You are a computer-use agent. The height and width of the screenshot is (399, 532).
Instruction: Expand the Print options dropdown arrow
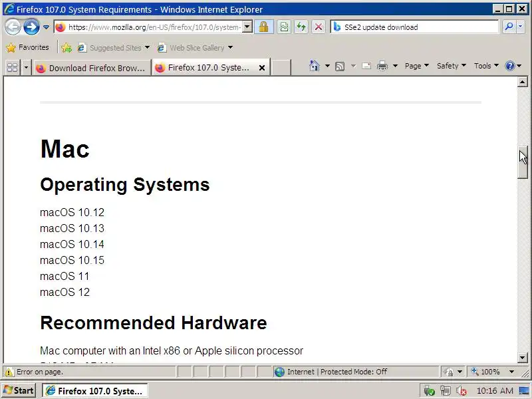pos(395,66)
